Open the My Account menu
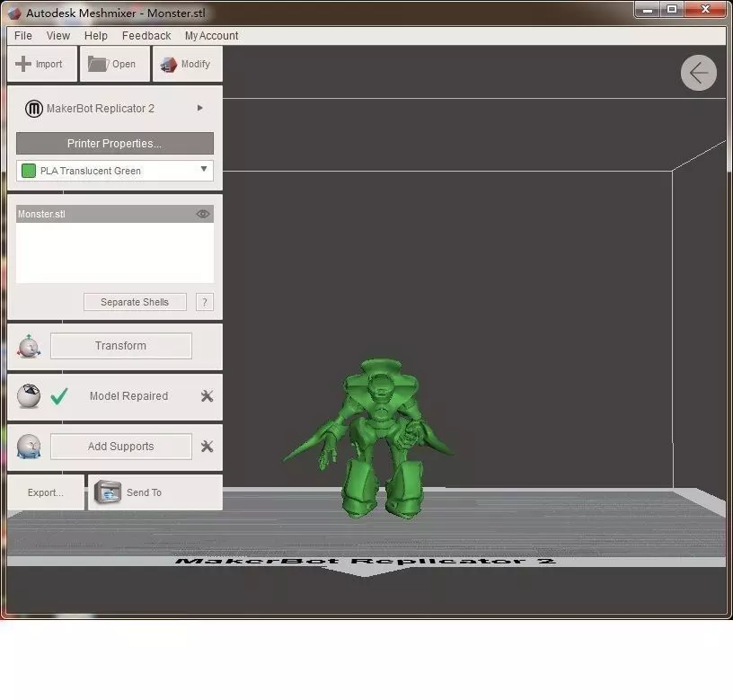 point(211,36)
